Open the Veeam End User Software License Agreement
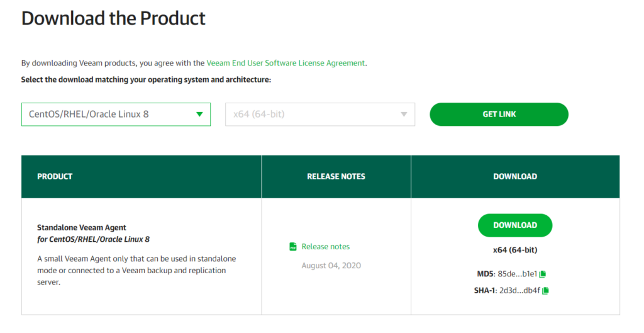644x333 pixels. point(286,63)
